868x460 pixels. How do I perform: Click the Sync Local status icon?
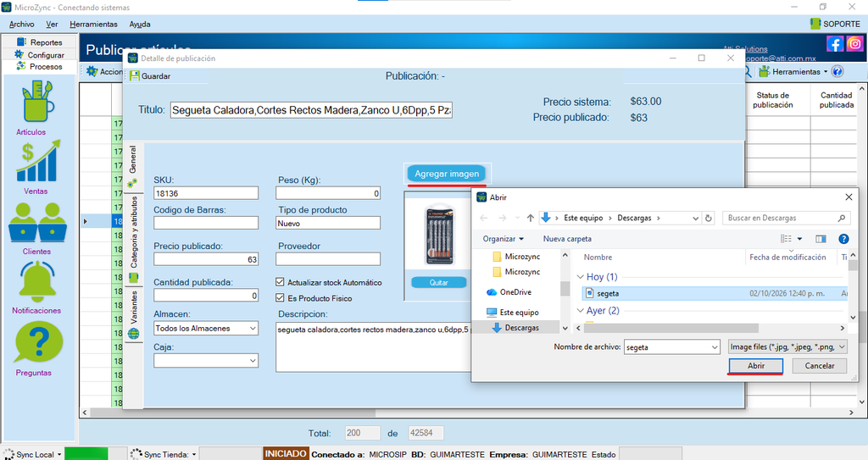coord(8,454)
